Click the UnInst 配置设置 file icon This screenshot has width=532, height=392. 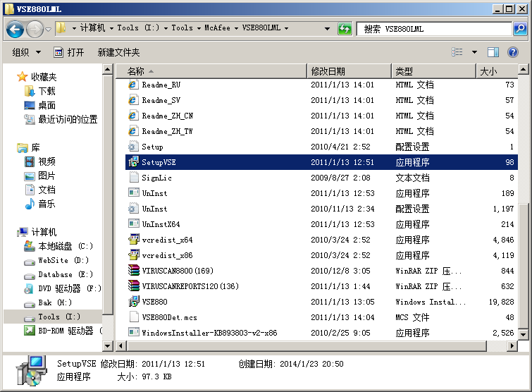(x=133, y=209)
